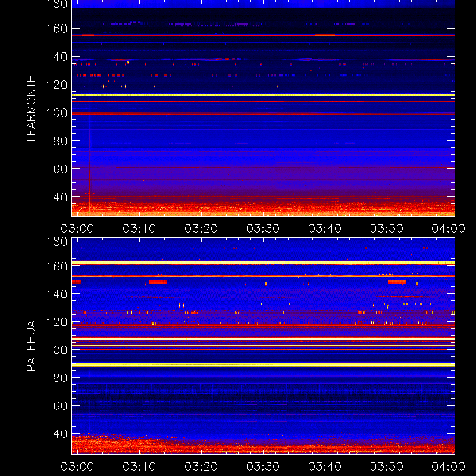Click the 03:50 time label below Learmonth plot
The image size is (476, 476).
386,228
